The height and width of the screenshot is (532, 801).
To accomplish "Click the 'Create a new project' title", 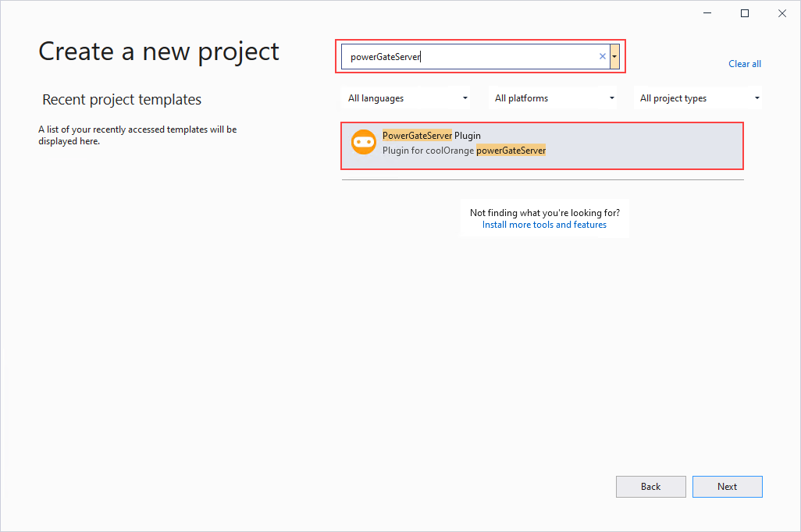I will 158,51.
